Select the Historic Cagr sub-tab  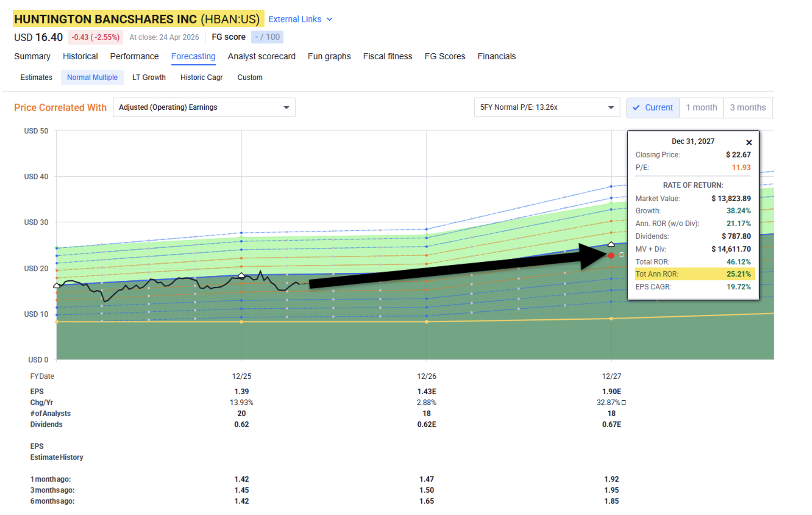[201, 78]
